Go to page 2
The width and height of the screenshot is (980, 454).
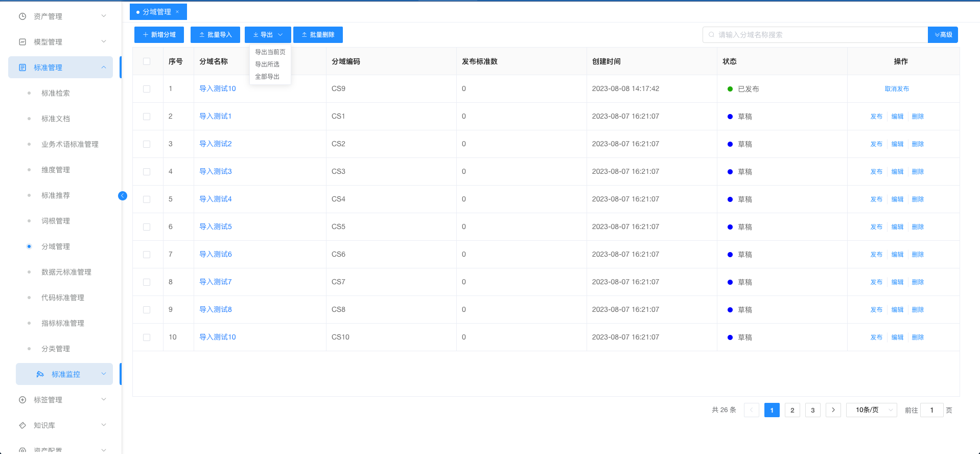792,410
